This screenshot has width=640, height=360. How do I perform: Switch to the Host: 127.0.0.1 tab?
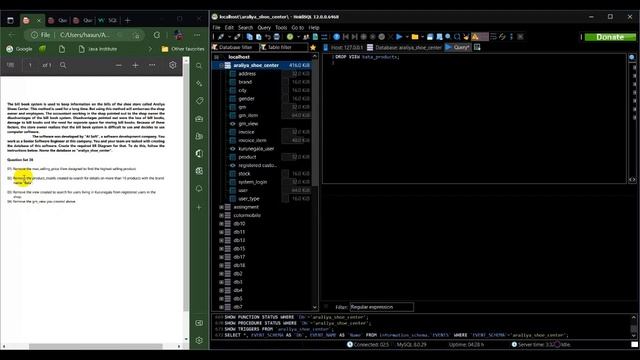(x=342, y=47)
